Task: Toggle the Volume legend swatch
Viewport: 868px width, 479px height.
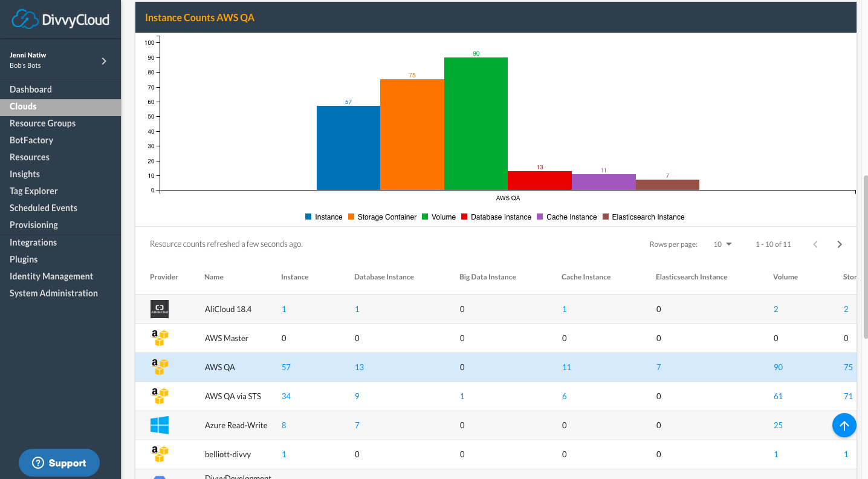Action: [x=425, y=217]
